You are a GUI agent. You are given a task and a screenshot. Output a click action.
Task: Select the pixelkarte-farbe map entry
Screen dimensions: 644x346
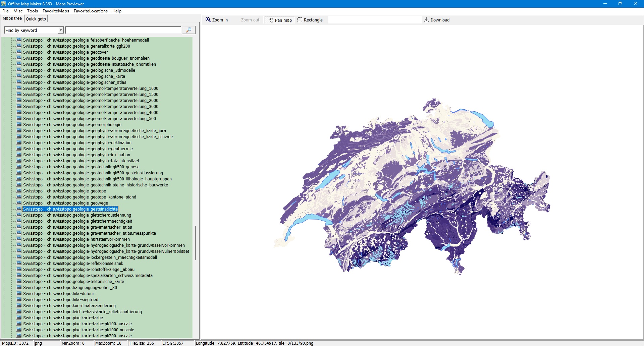click(63, 318)
